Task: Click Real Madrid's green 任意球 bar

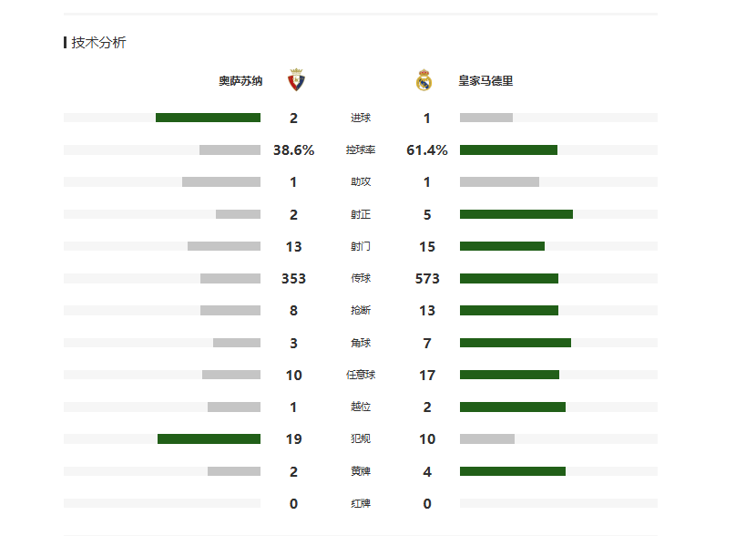Action: (509, 375)
